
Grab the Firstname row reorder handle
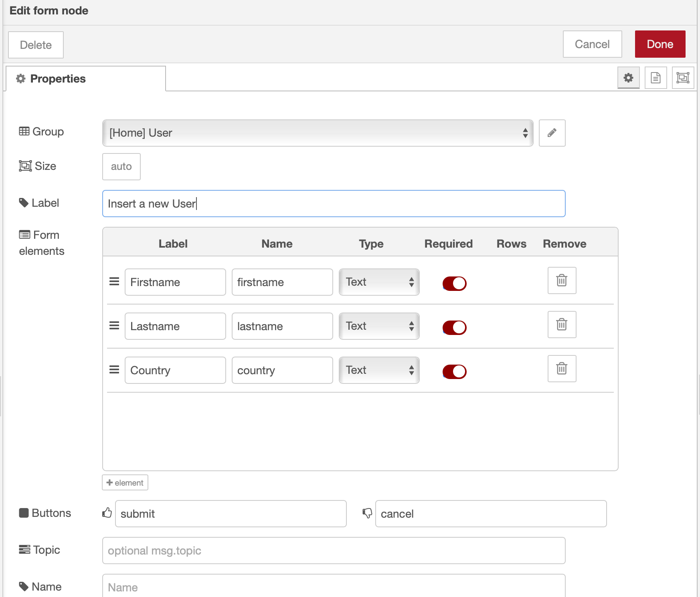[x=114, y=282]
